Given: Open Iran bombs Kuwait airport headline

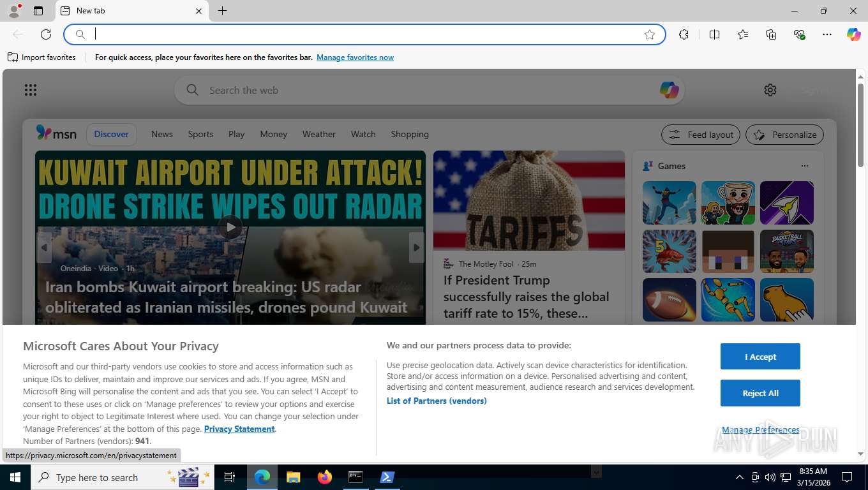Looking at the screenshot, I should coord(226,297).
